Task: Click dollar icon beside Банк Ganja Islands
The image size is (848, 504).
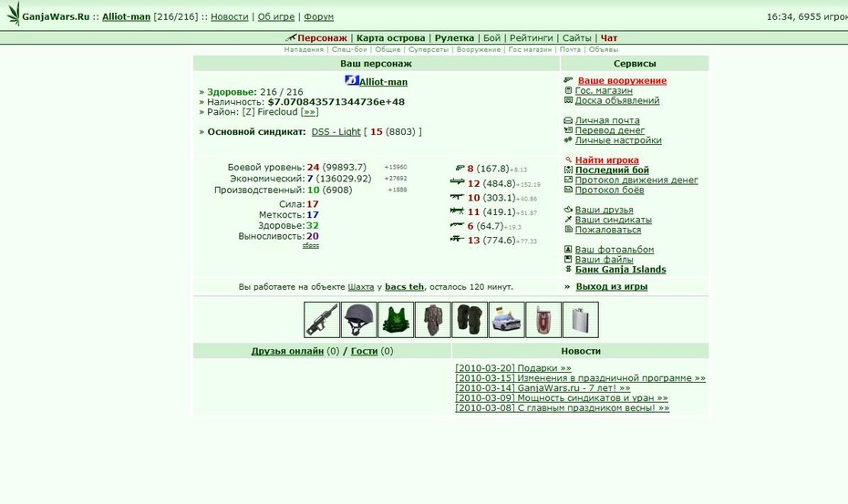Action: (568, 269)
